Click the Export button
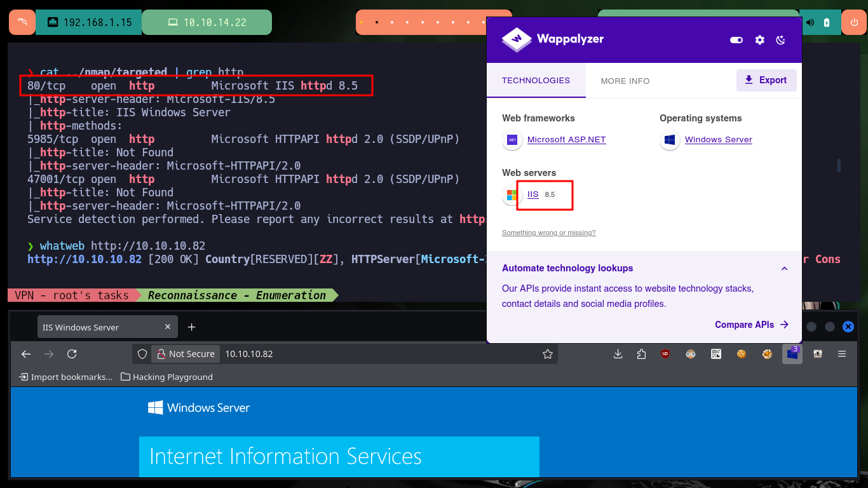 (766, 80)
